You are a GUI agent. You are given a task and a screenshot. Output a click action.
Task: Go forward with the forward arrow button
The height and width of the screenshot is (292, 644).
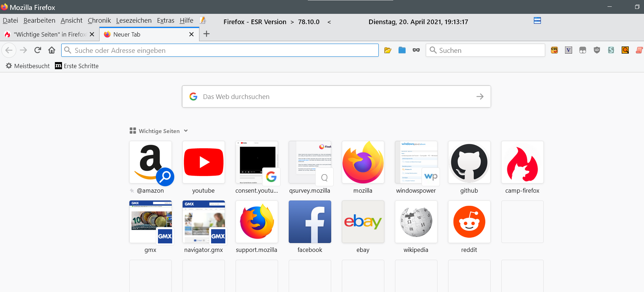tap(23, 50)
